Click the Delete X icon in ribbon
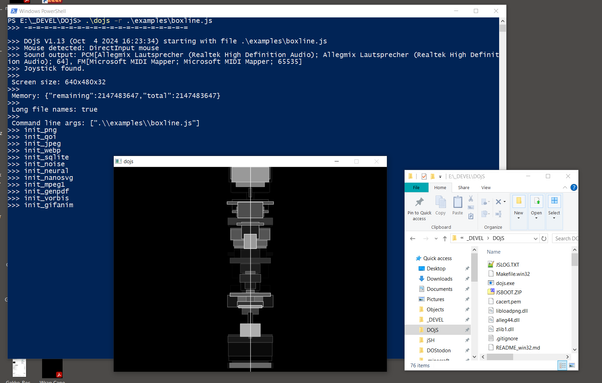This screenshot has width=602, height=383. point(498,202)
